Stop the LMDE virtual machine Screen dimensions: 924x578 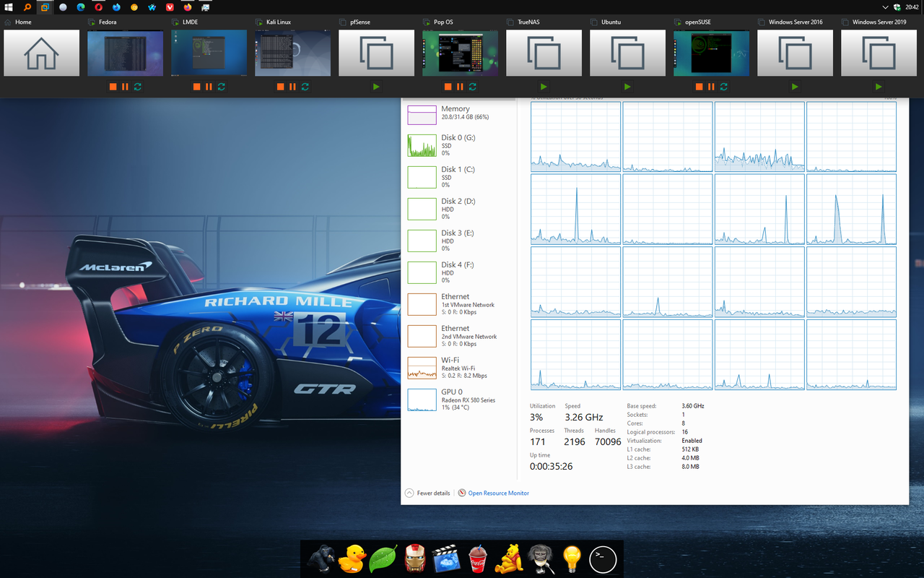tap(196, 87)
